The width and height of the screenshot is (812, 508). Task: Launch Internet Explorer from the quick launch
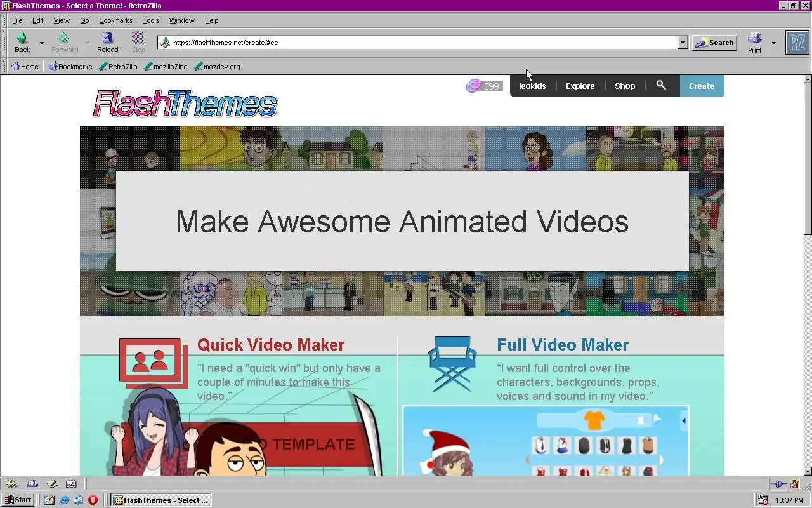[x=64, y=500]
